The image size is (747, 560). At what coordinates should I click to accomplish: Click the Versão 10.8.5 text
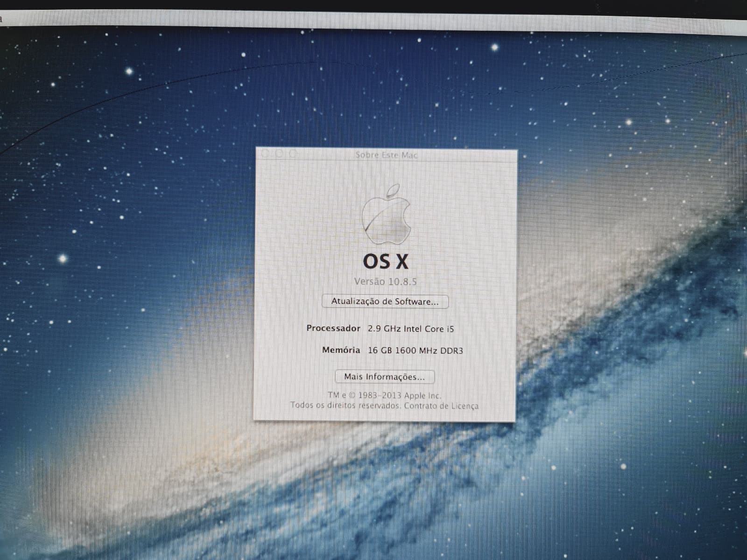pos(385,281)
